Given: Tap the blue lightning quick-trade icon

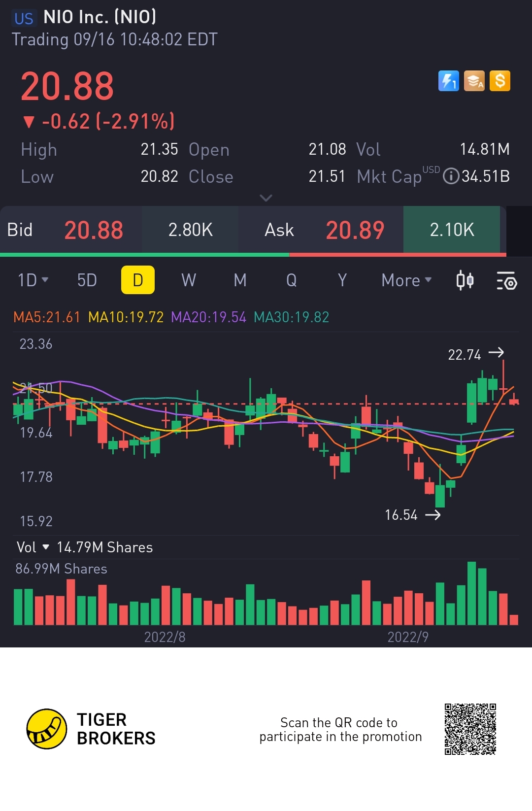Looking at the screenshot, I should pyautogui.click(x=448, y=81).
